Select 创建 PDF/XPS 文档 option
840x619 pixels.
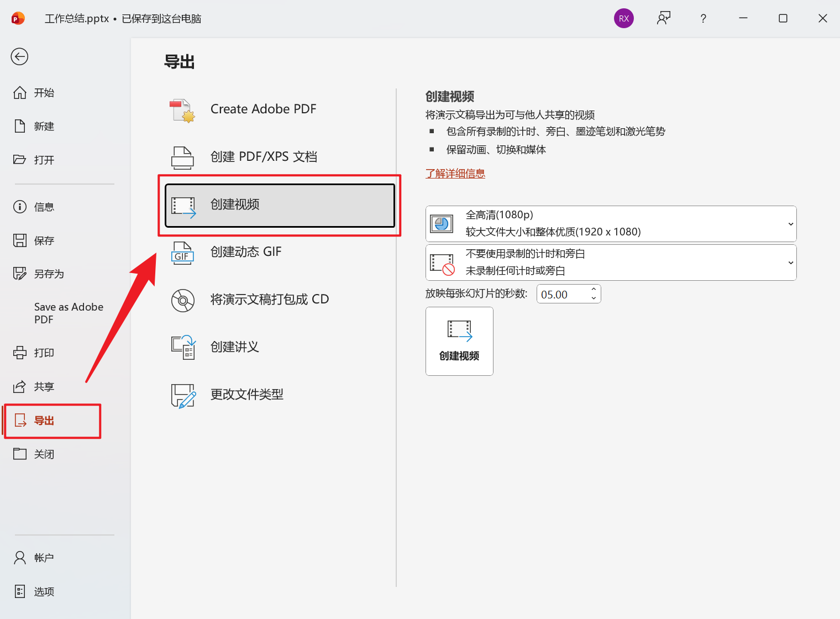tap(263, 156)
